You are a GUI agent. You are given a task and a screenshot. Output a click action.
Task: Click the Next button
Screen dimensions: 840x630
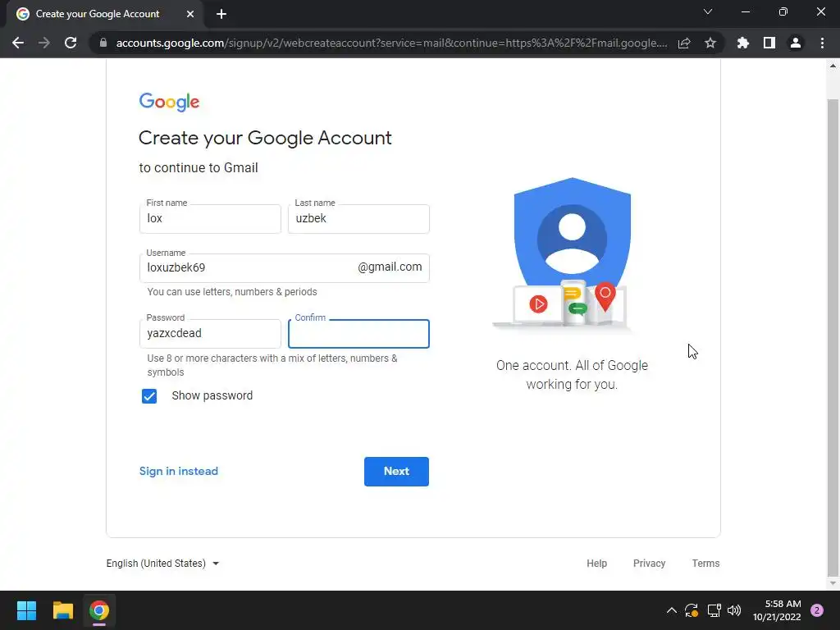pos(396,472)
